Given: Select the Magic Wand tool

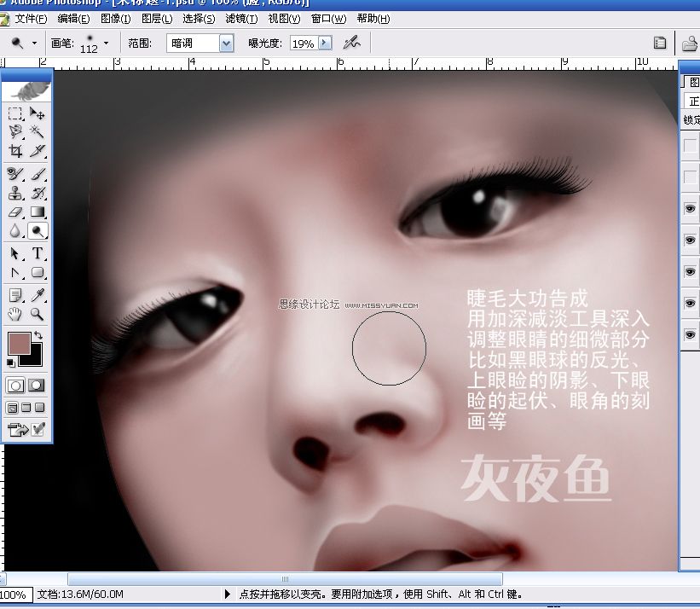Looking at the screenshot, I should point(38,131).
